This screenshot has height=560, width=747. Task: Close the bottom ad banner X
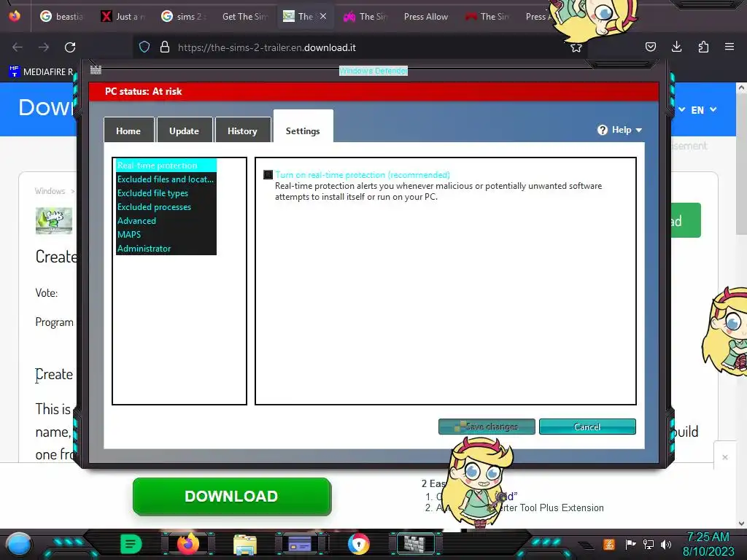point(725,457)
